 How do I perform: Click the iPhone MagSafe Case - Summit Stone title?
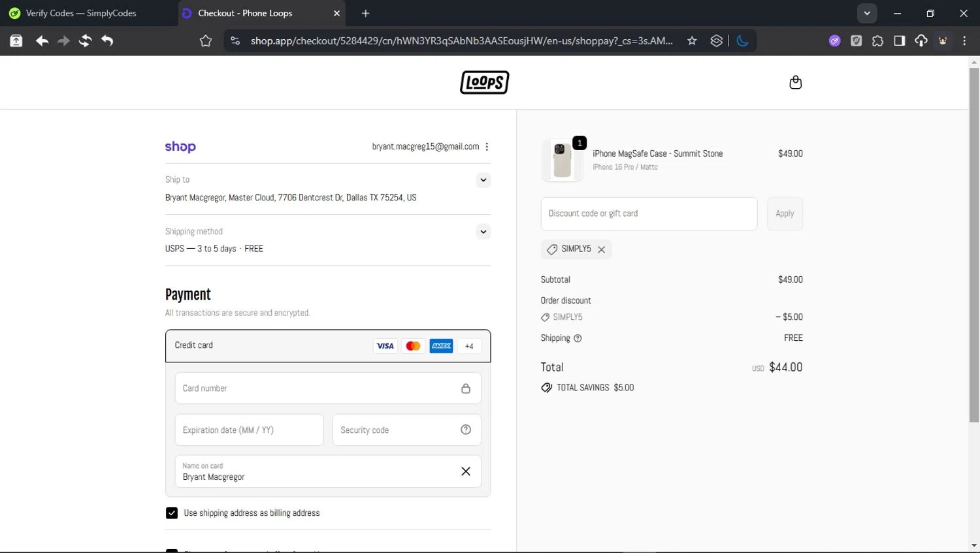click(x=657, y=153)
